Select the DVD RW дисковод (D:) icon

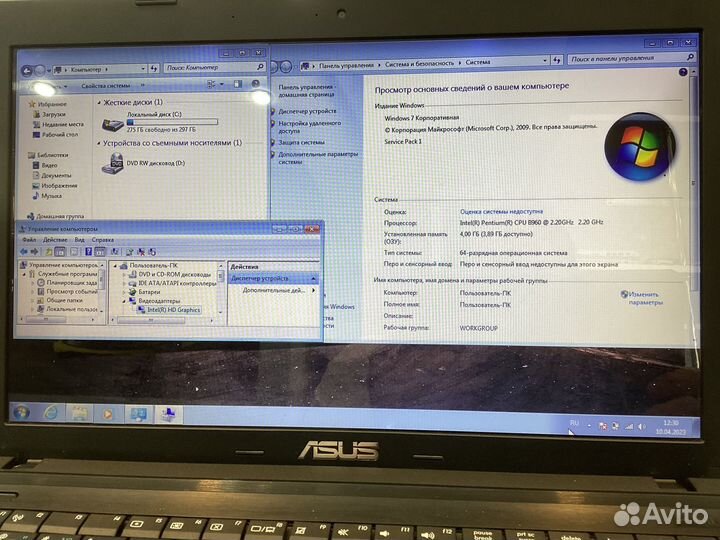[x=113, y=163]
